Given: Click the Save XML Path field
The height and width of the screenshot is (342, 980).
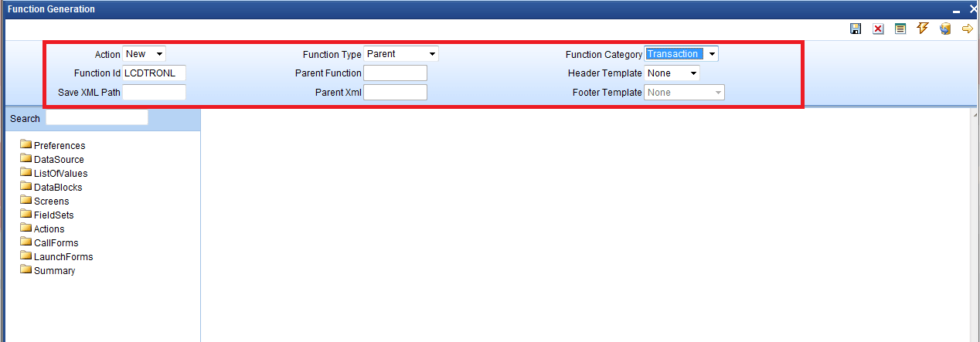Looking at the screenshot, I should [155, 93].
